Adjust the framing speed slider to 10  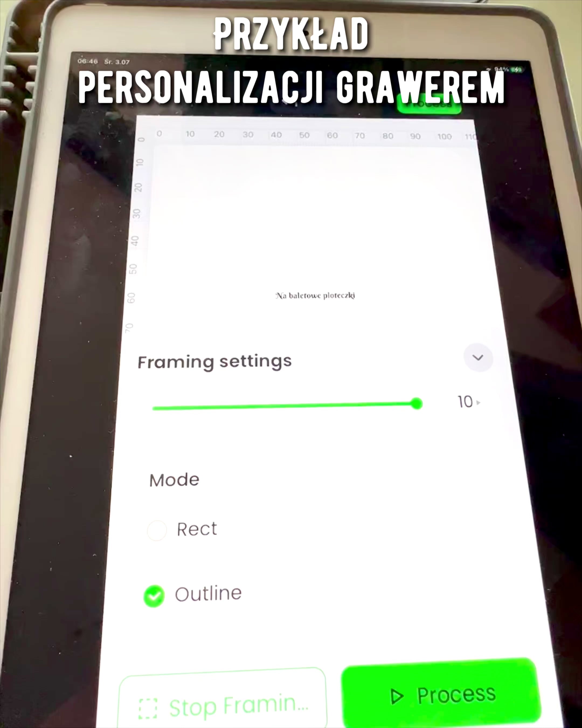coord(416,404)
